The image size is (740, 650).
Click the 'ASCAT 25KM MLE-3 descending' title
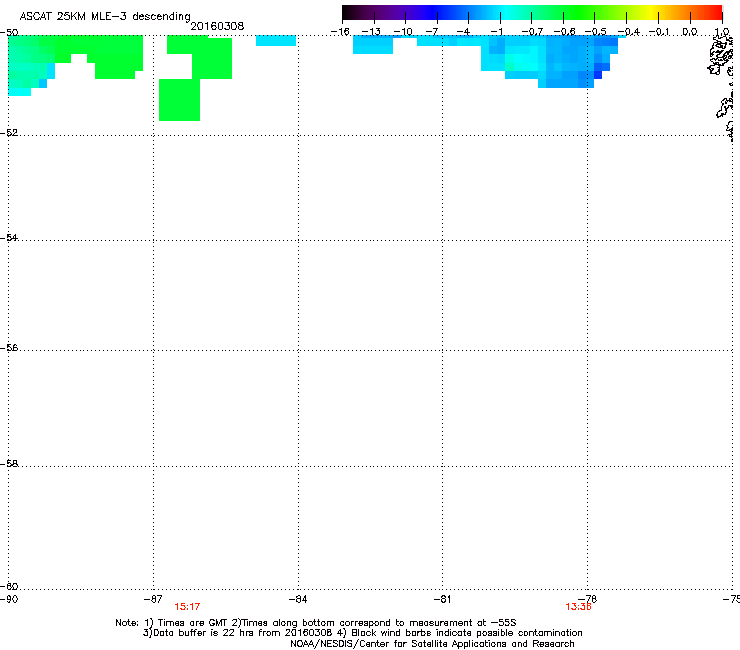pos(105,16)
